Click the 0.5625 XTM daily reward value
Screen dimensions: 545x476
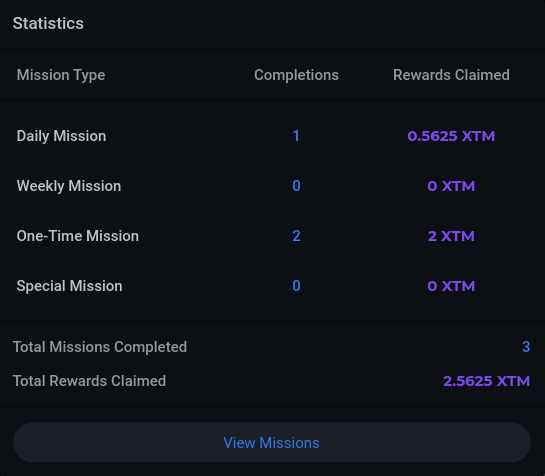tap(451, 136)
